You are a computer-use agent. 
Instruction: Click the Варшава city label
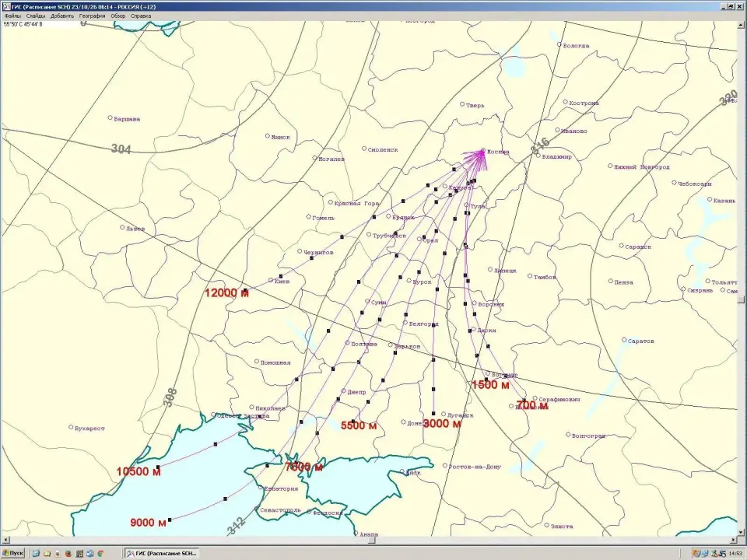(x=127, y=119)
